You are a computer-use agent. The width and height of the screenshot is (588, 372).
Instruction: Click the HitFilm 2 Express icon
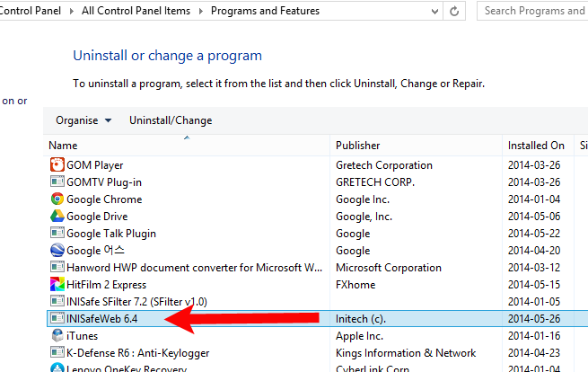tap(57, 284)
